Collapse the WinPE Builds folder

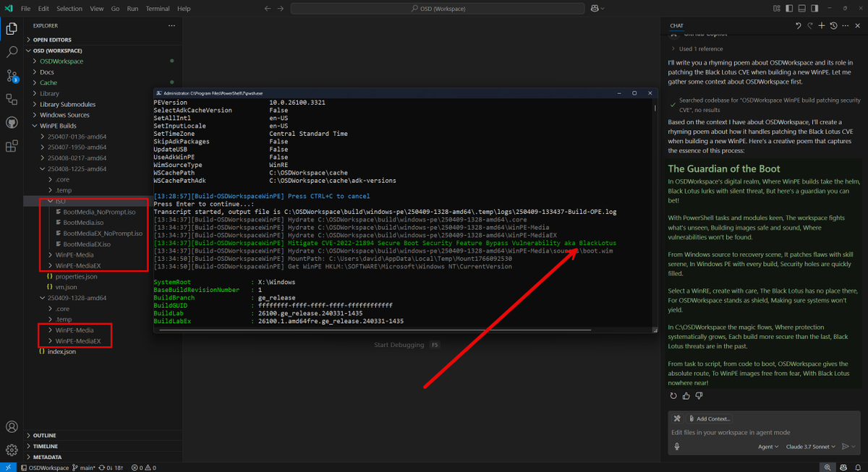click(x=58, y=126)
